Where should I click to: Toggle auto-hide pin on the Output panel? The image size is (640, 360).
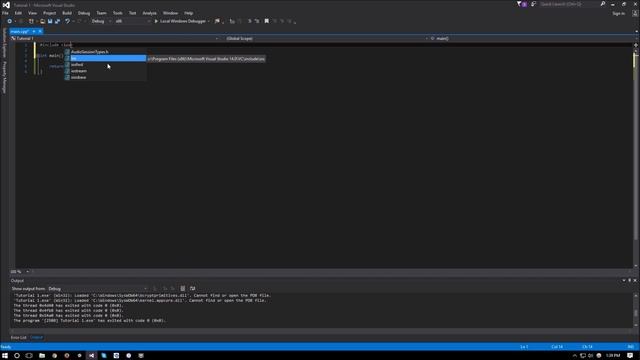pyautogui.click(x=629, y=280)
